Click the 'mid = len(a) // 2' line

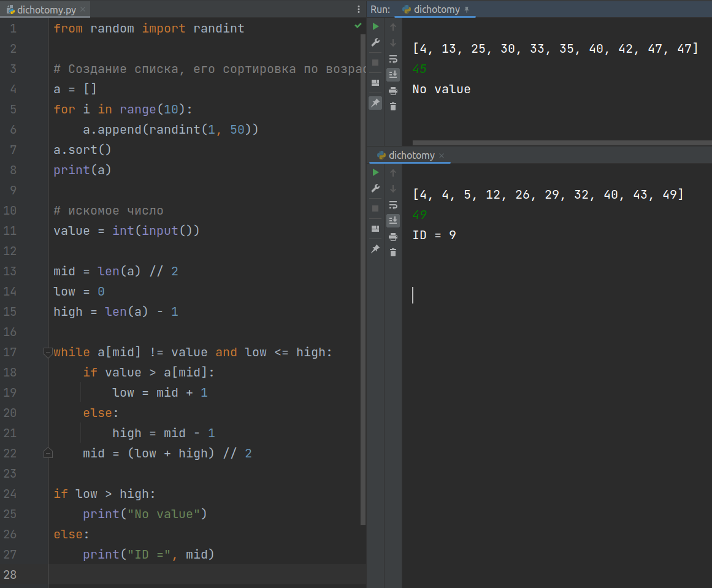pos(116,272)
